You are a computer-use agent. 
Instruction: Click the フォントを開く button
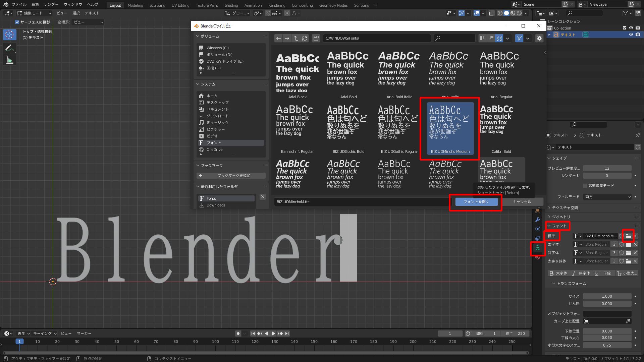(476, 202)
